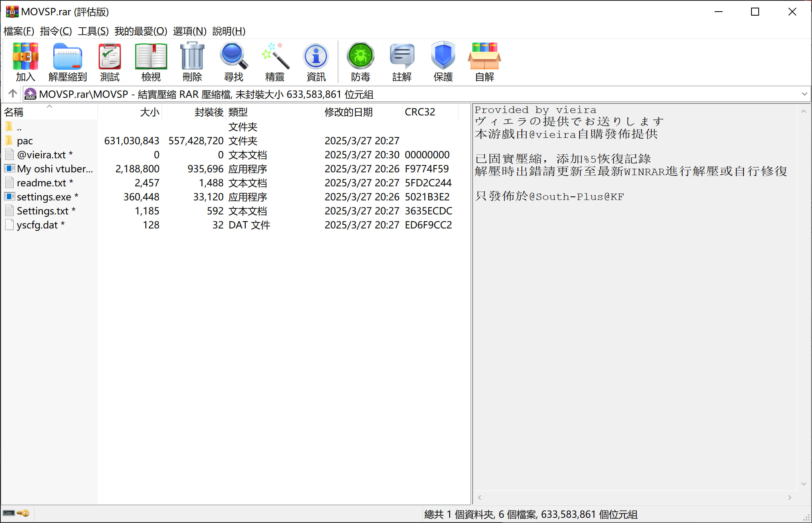Open the Info (資訊) icon
Viewport: 812px width, 523px height.
[316, 61]
